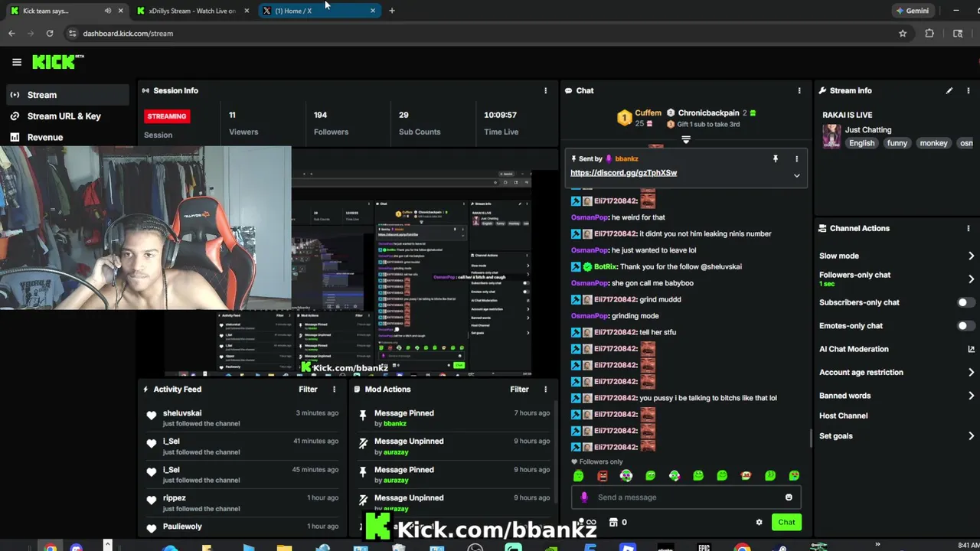
Task: Click sheluvskai in Activity Feed
Action: pos(182,413)
